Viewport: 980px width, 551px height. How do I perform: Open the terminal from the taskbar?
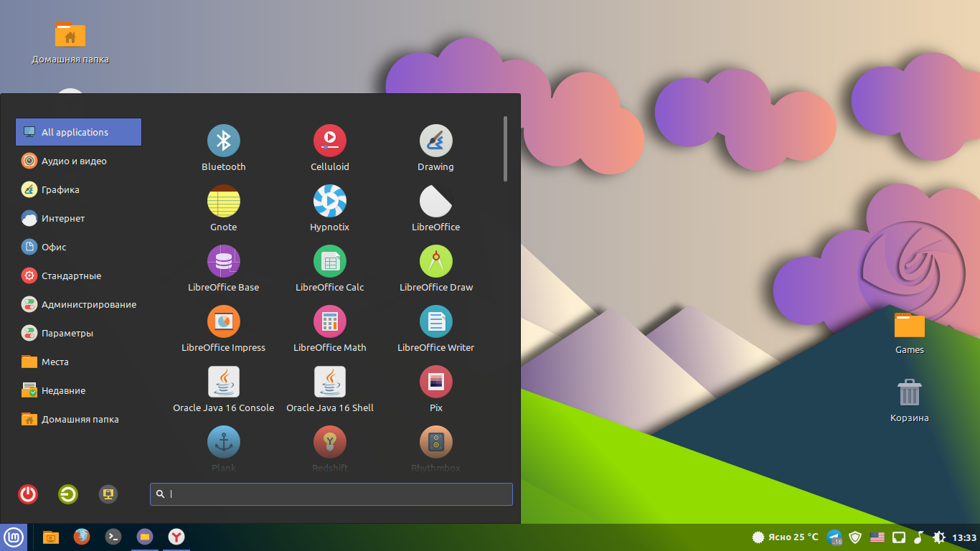click(x=113, y=537)
